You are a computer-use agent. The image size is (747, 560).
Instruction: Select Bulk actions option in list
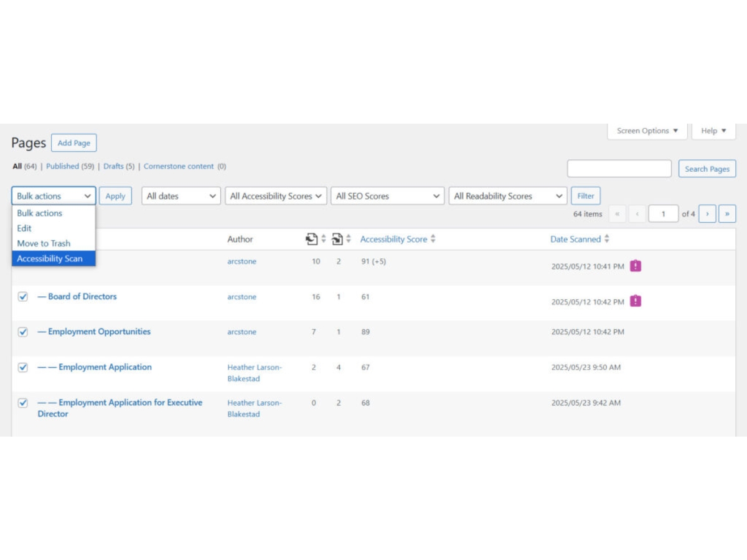click(54, 213)
